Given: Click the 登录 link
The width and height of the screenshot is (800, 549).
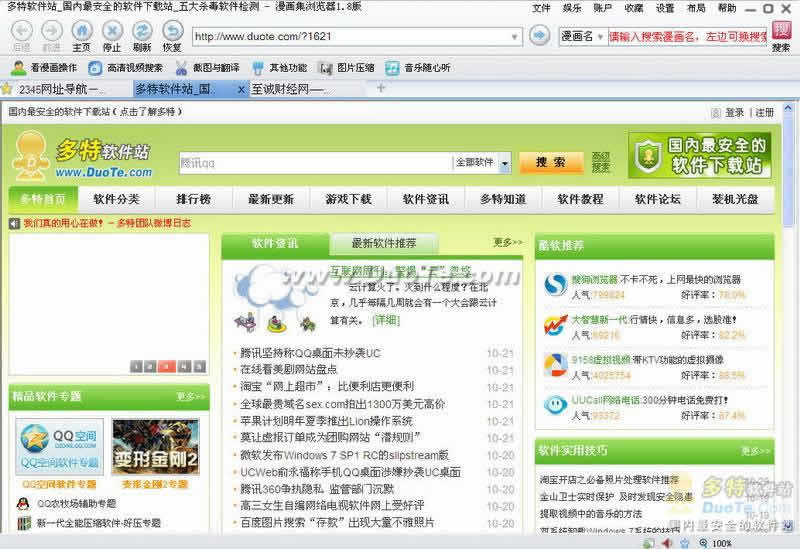Looking at the screenshot, I should coord(734,112).
